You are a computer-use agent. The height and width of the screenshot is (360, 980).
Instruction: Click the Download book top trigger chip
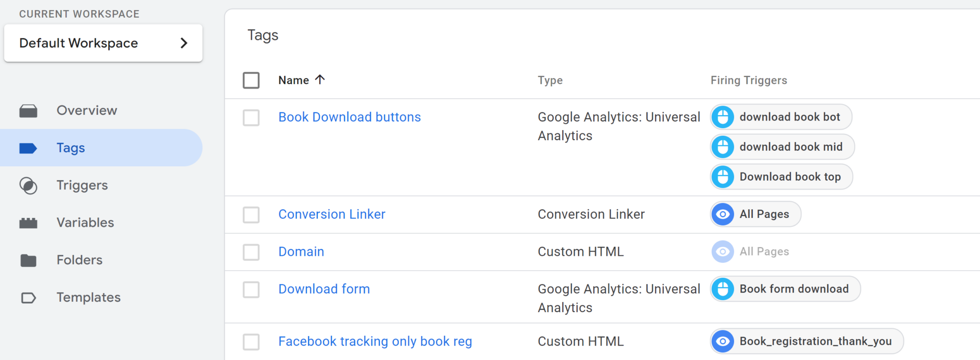781,177
